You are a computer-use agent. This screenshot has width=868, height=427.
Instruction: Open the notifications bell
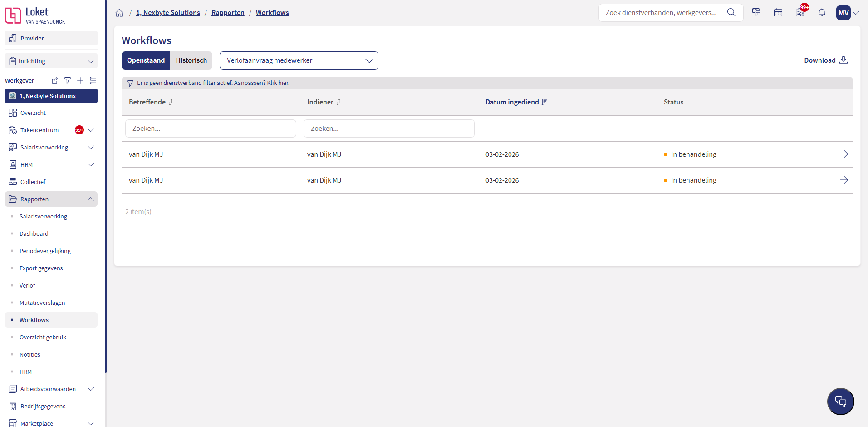click(x=821, y=13)
